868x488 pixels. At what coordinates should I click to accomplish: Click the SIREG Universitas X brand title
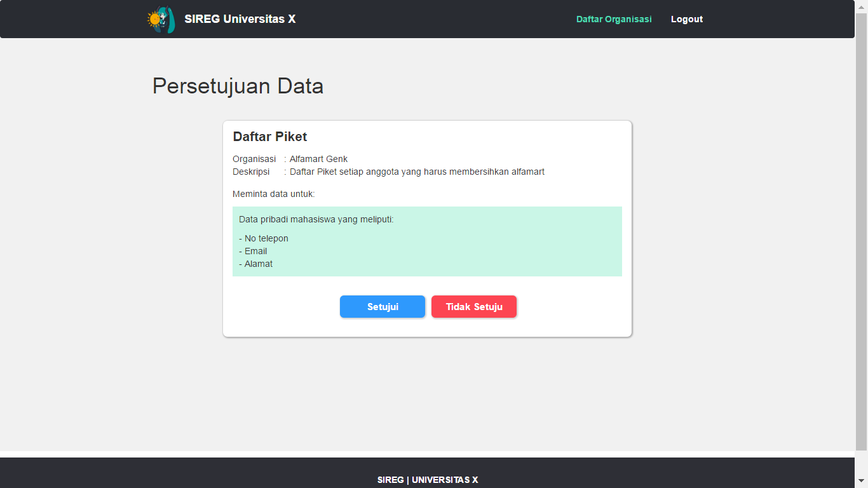240,19
